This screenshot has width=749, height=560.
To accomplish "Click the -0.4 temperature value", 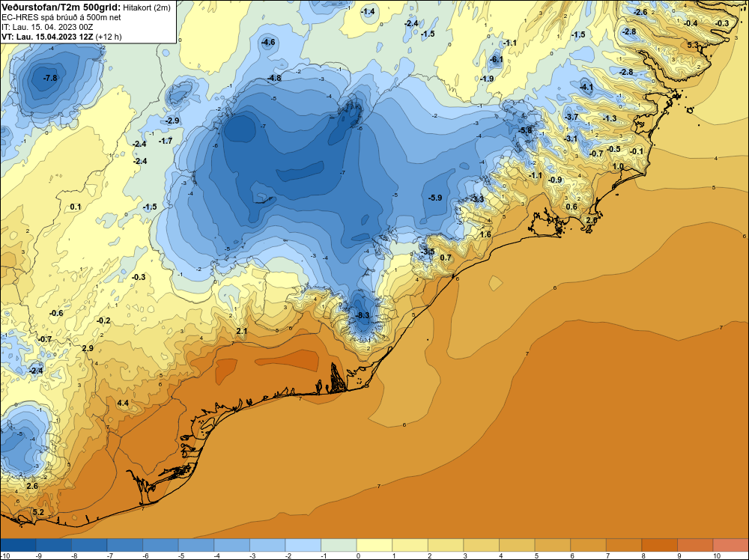I will [691, 23].
